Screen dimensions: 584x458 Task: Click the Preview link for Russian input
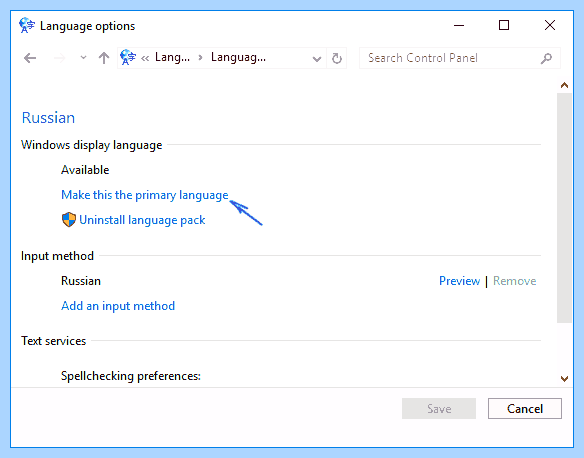tap(460, 281)
